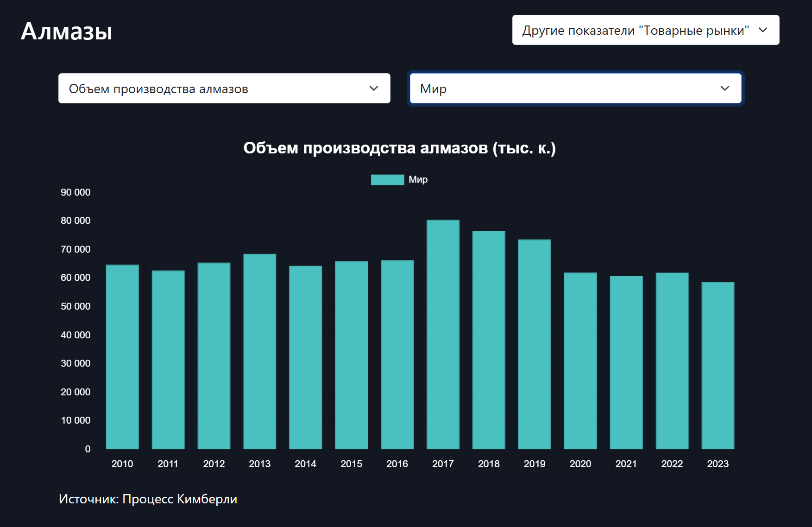Click the '2020' x-axis label
This screenshot has height=527, width=812.
[580, 464]
